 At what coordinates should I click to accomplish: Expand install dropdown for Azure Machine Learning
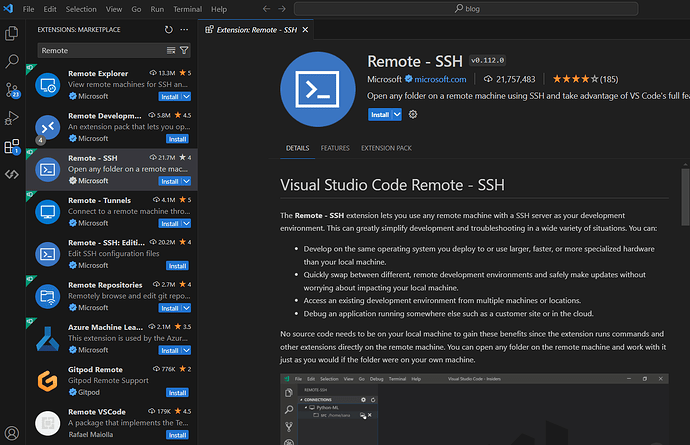pyautogui.click(x=187, y=350)
